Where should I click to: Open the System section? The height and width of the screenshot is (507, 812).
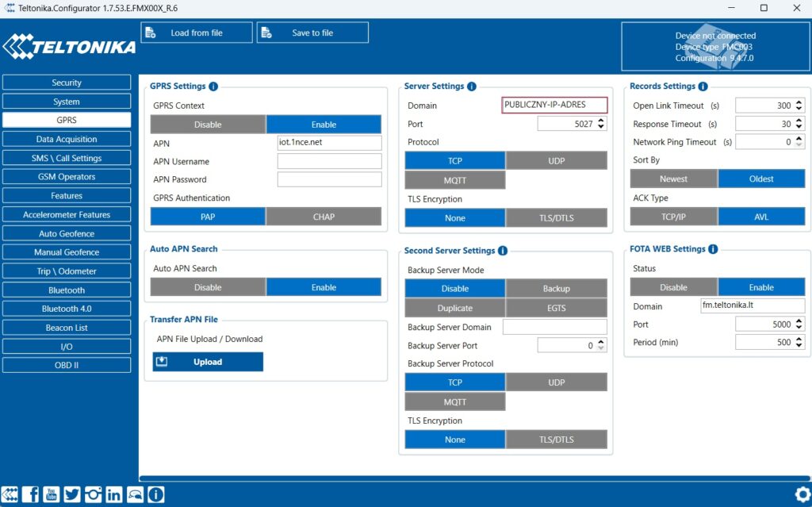(67, 102)
